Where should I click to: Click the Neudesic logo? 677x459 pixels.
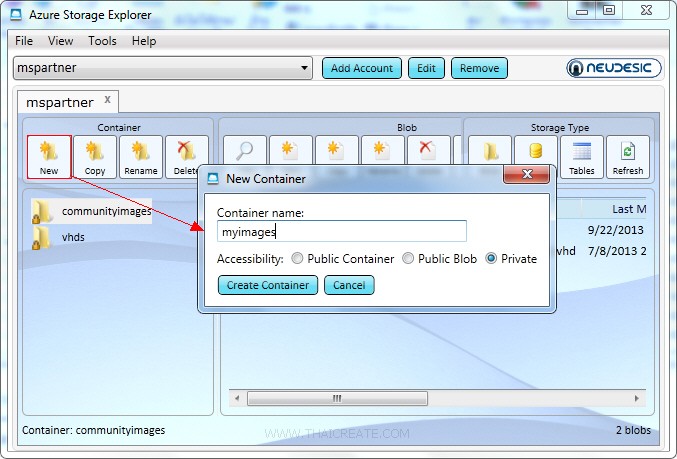tap(614, 68)
